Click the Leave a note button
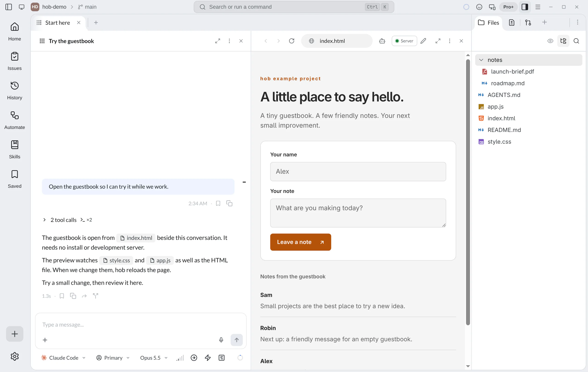The image size is (588, 372). (300, 242)
